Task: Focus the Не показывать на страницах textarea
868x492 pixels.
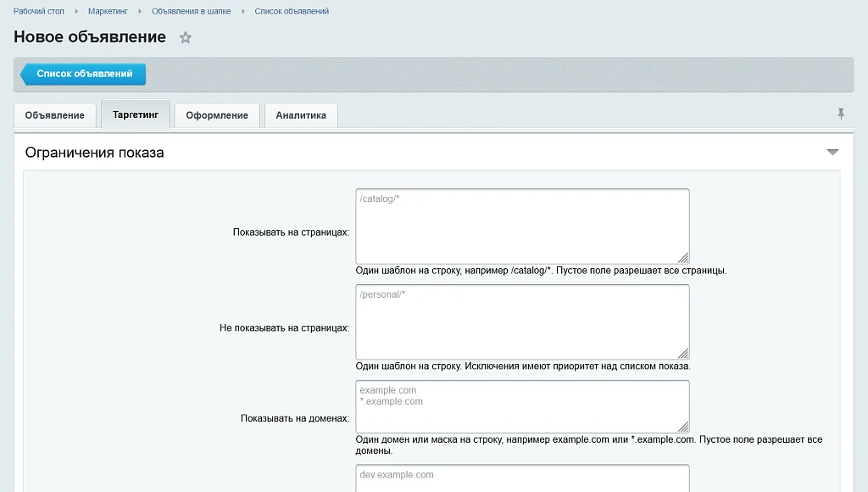Action: point(522,321)
